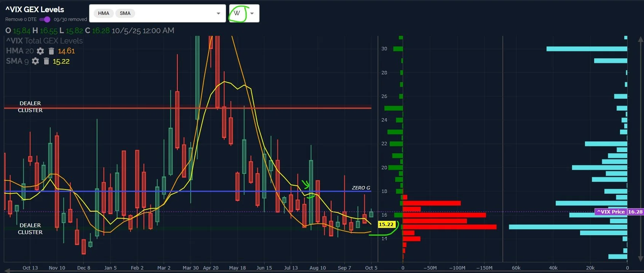Click the Oct 5 date axis label
Viewport: 644px width, 273px height.
click(371, 268)
